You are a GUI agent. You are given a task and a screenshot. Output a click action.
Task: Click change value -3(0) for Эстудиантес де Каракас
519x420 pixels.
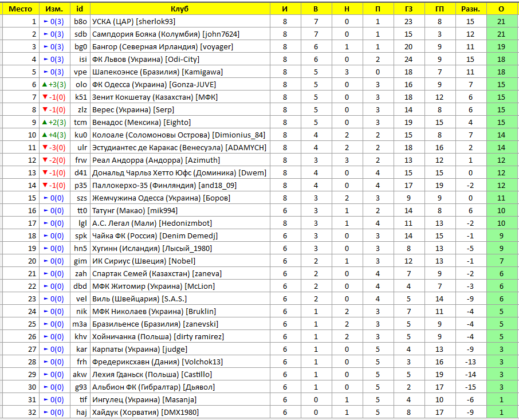point(57,148)
